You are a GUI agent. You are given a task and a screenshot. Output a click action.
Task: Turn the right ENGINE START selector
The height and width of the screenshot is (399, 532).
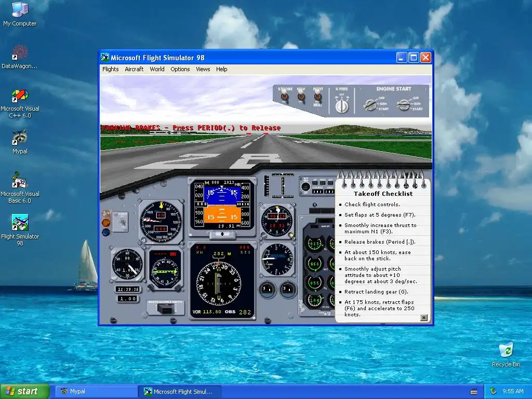tap(403, 105)
